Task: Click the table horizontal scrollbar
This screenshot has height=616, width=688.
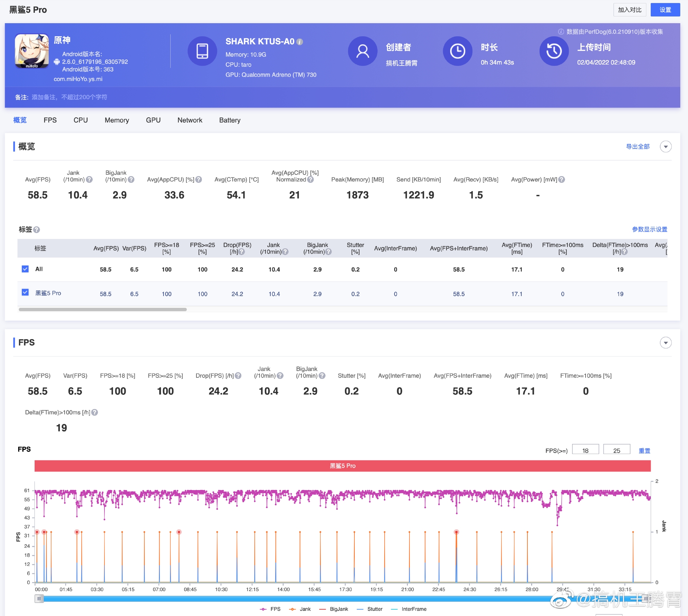Action: tap(102, 310)
